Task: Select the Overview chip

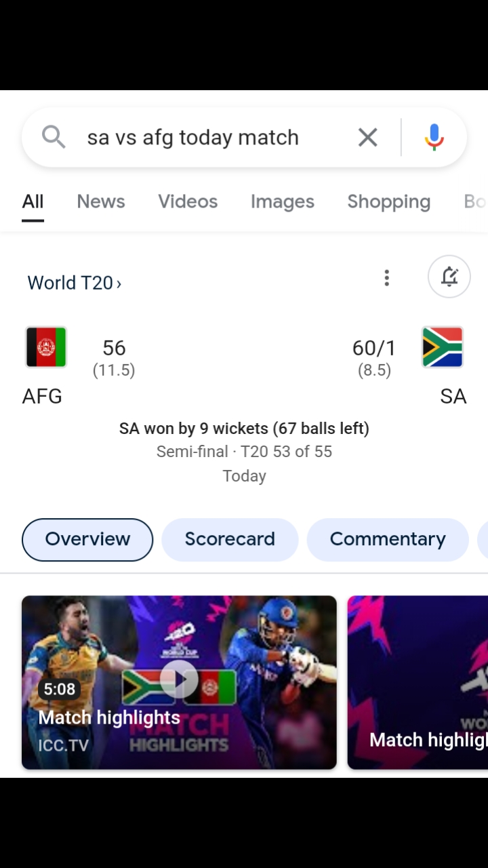Action: 87,540
